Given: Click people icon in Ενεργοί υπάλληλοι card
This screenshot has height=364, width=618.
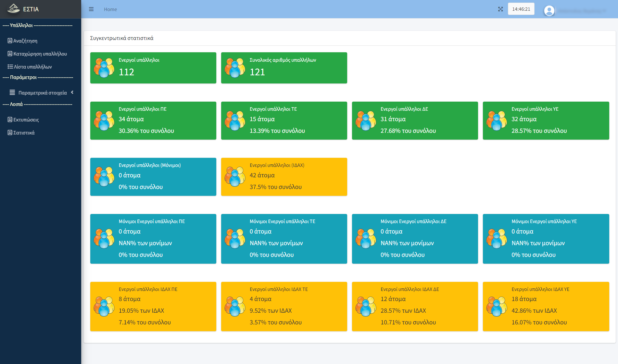Looking at the screenshot, I should click(x=104, y=68).
